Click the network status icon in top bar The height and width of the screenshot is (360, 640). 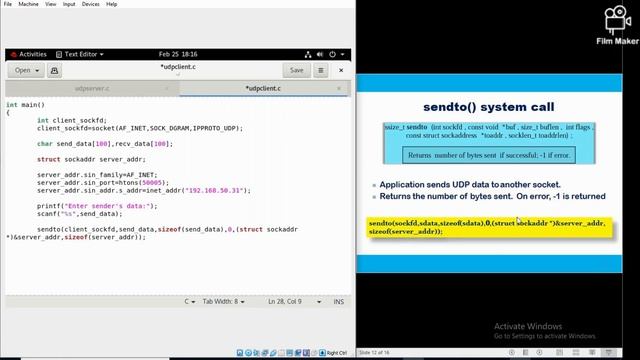308,54
